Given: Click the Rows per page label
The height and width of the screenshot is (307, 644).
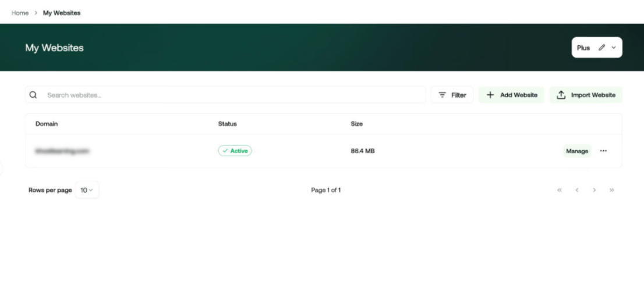Looking at the screenshot, I should pos(50,190).
